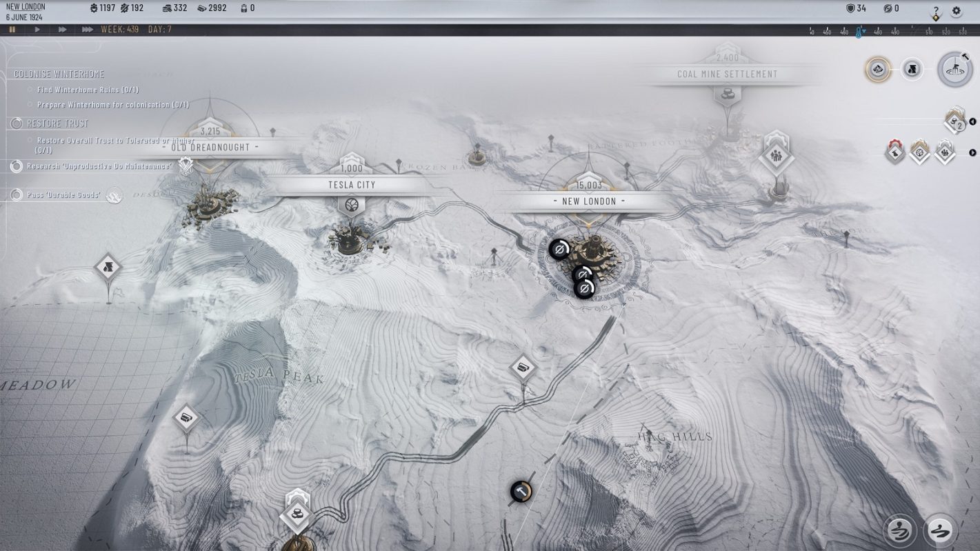Open the settings gear menu
Image resolution: width=980 pixels, height=551 pixels.
[x=957, y=11]
